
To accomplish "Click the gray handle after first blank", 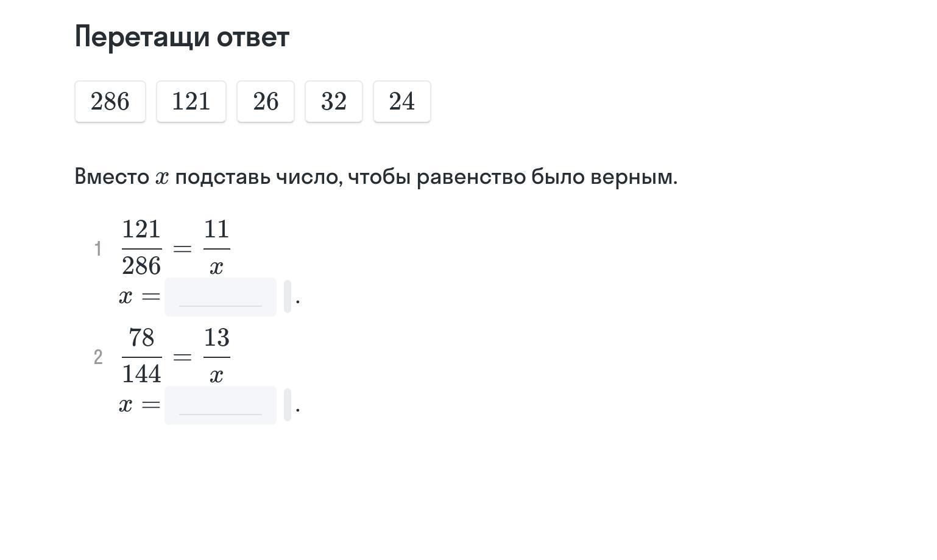I will click(288, 296).
